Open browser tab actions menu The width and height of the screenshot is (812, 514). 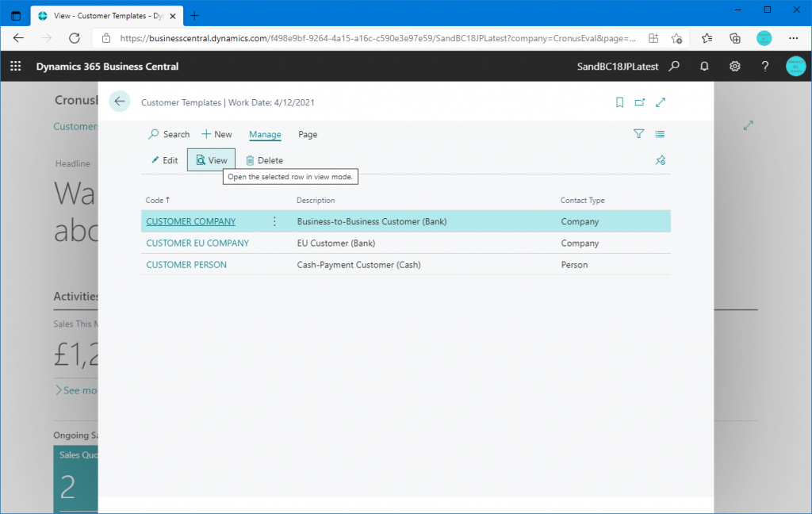(16, 16)
